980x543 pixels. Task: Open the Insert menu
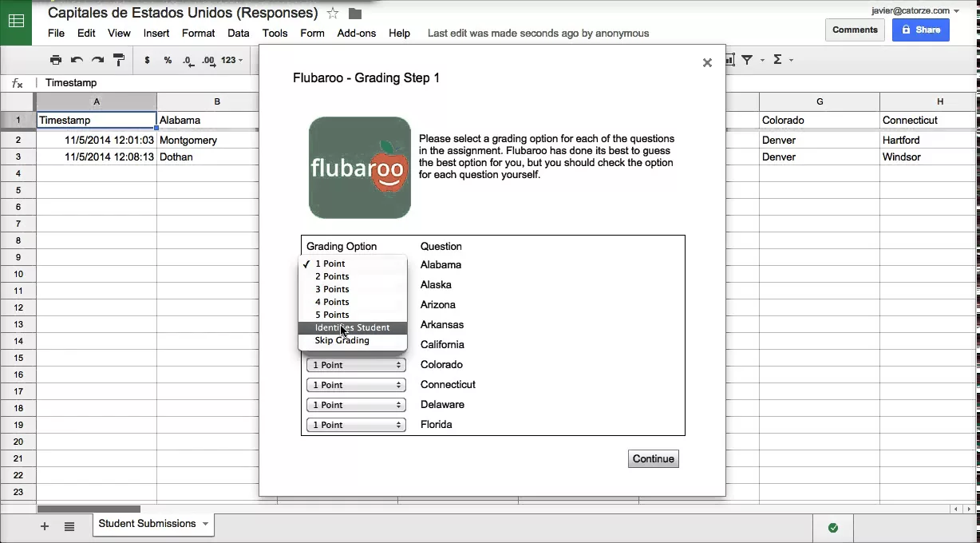click(156, 34)
